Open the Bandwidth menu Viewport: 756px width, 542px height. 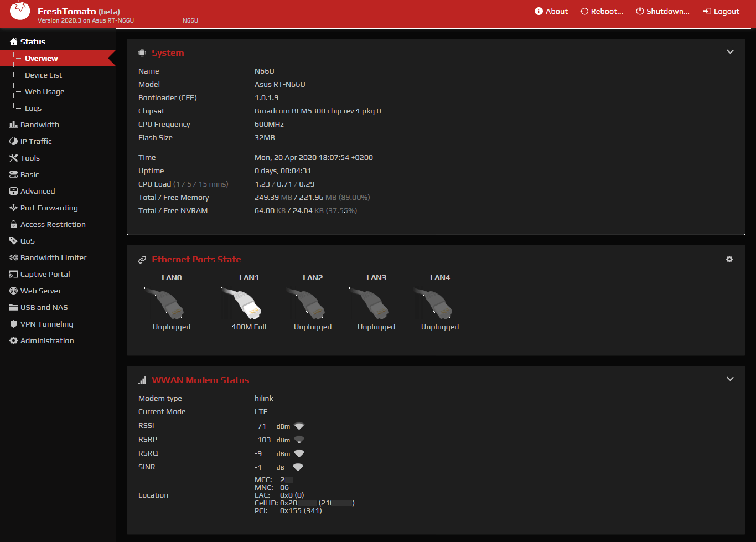(40, 125)
